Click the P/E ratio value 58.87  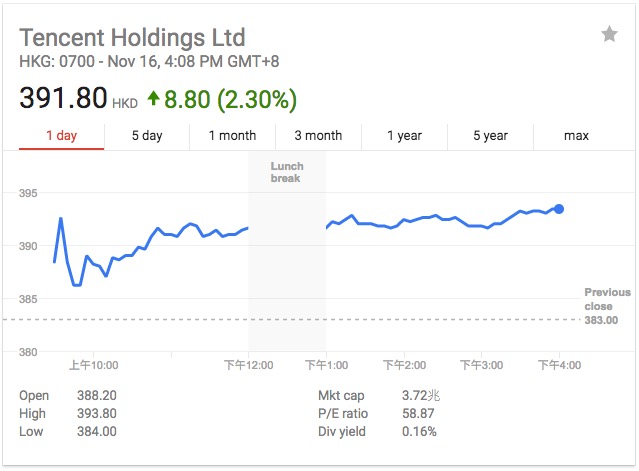click(419, 414)
